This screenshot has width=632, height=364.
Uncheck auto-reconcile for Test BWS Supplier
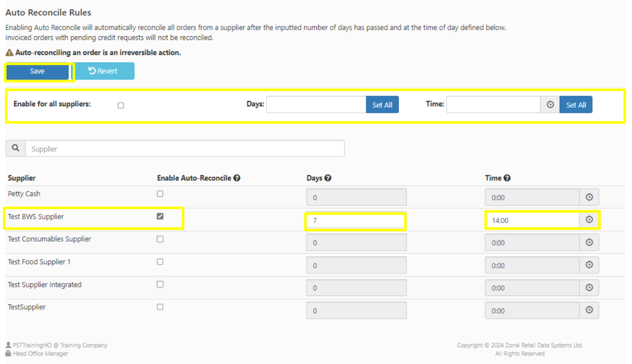tap(160, 216)
